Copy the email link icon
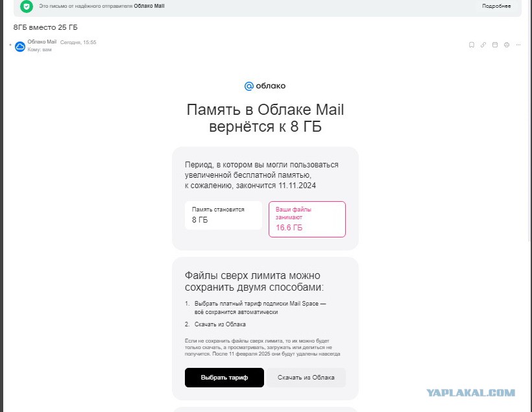This screenshot has height=412, width=532. (x=483, y=45)
